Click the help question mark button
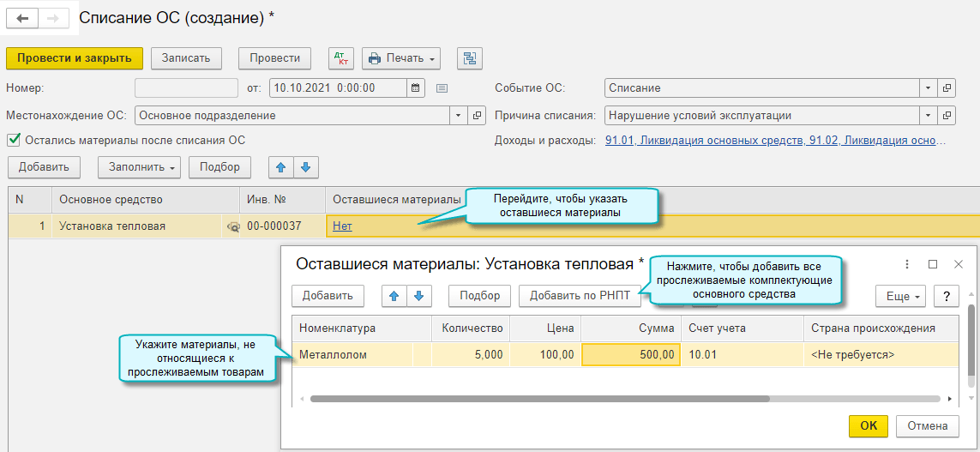 (x=946, y=296)
